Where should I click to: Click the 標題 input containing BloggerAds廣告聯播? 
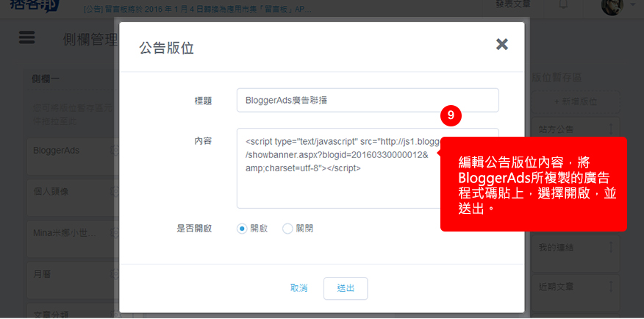(x=368, y=100)
